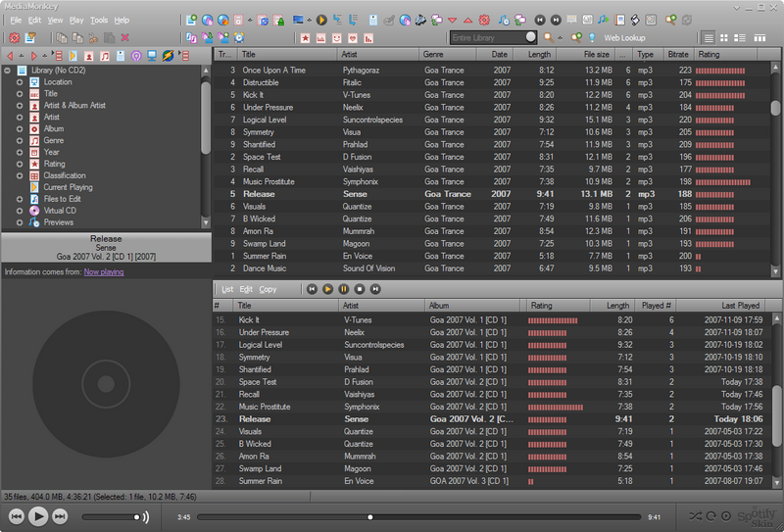Image resolution: width=784 pixels, height=532 pixels.
Task: Click the Previous track button in player bar
Action: click(x=16, y=516)
